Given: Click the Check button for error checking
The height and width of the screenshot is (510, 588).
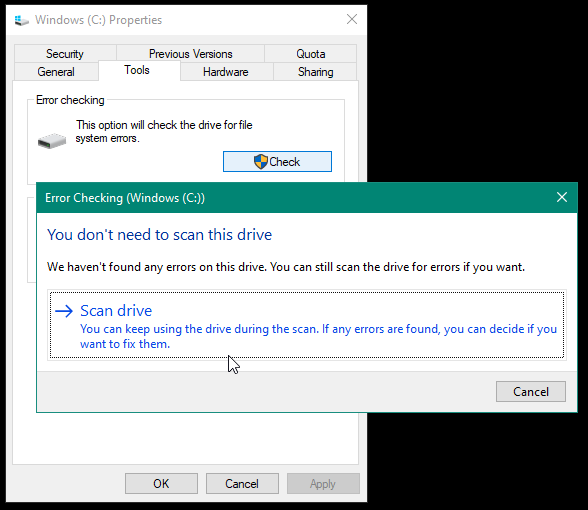Looking at the screenshot, I should click(277, 162).
